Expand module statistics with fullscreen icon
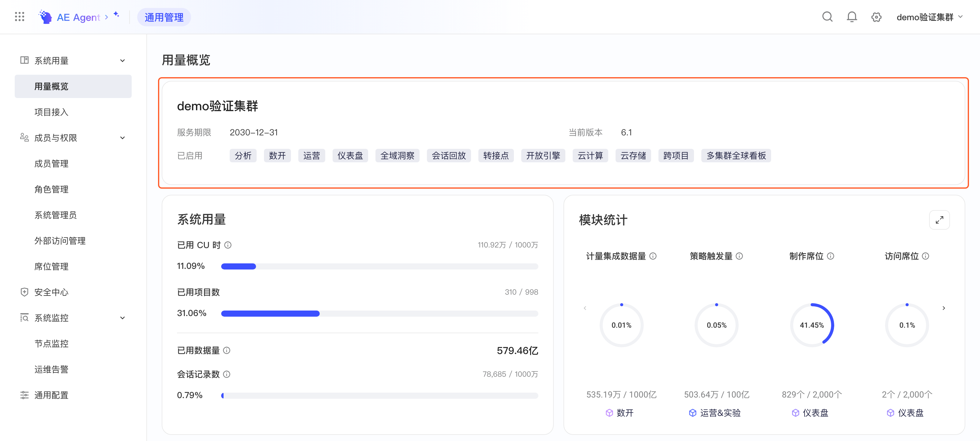Viewport: 980px width, 441px height. tap(939, 220)
